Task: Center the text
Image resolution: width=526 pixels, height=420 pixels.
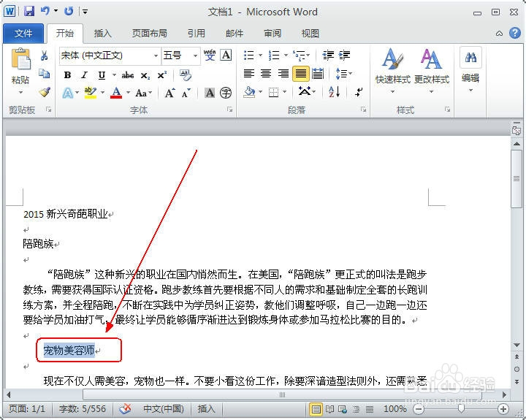Action: (266, 74)
